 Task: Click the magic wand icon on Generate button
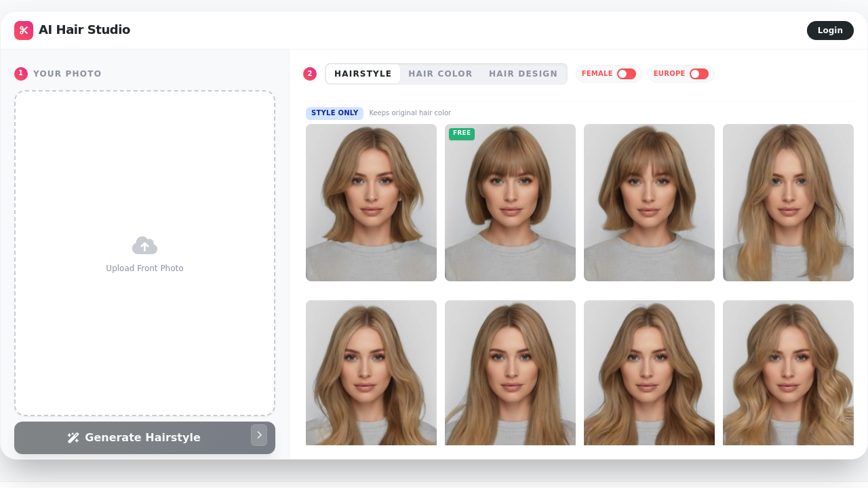click(x=73, y=437)
